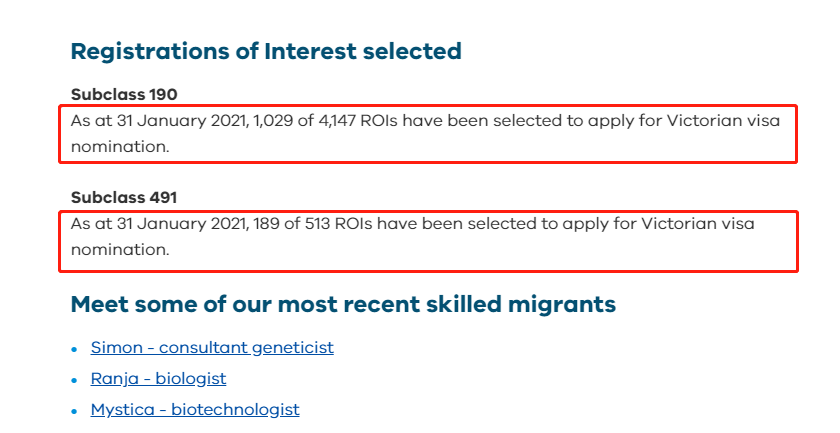
Task: Open the Ranja - biologist link
Action: [x=159, y=379]
